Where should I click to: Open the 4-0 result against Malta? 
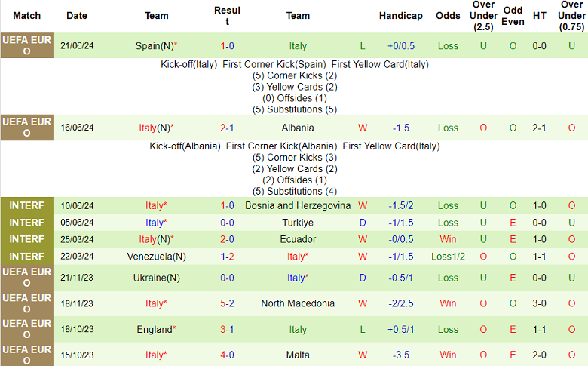tap(227, 355)
